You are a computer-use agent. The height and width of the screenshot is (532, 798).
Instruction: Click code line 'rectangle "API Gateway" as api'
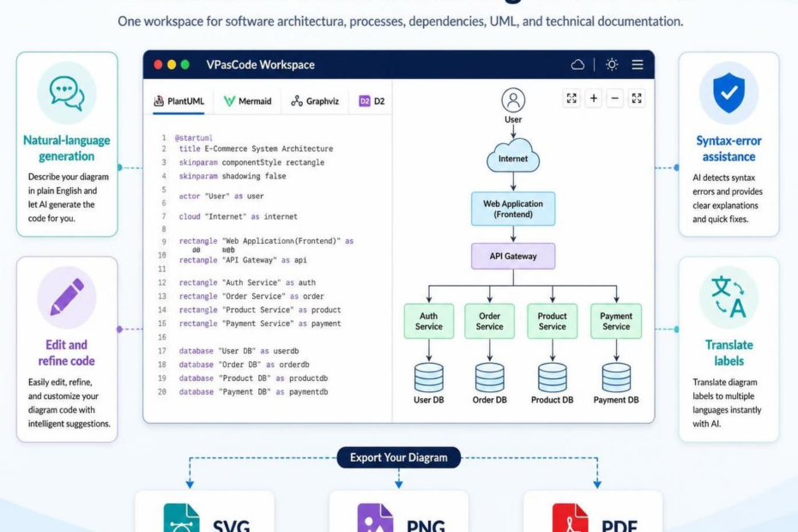click(x=243, y=260)
